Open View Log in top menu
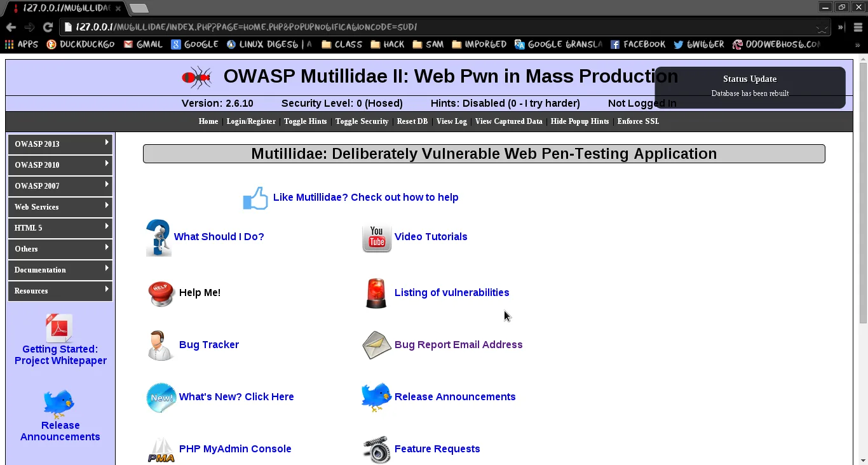Viewport: 868px width, 465px height. click(x=452, y=121)
